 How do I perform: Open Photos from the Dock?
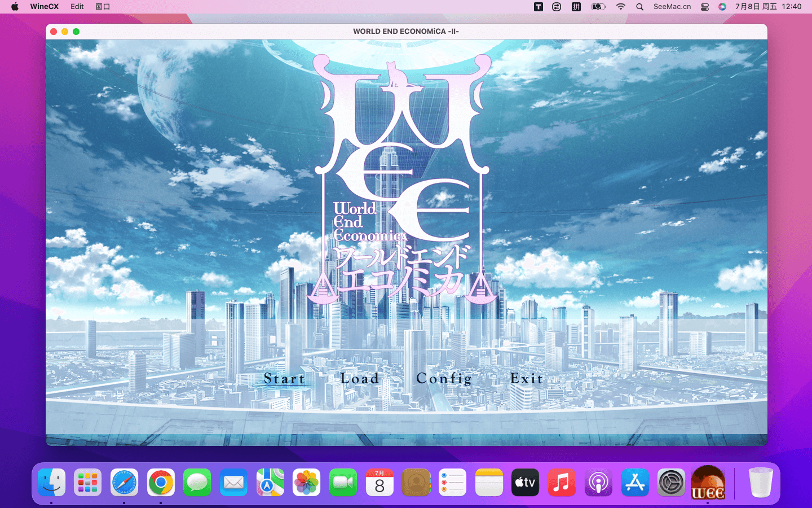point(306,483)
